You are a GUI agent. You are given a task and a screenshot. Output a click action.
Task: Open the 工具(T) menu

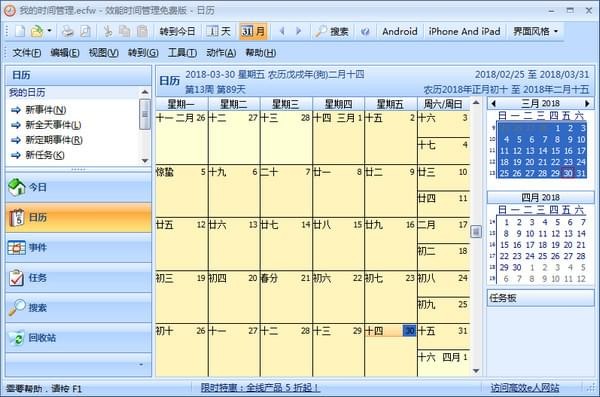click(183, 53)
